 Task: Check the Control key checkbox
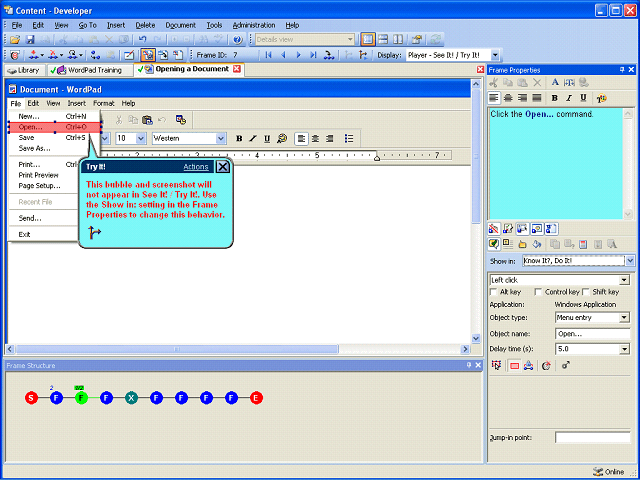(538, 292)
